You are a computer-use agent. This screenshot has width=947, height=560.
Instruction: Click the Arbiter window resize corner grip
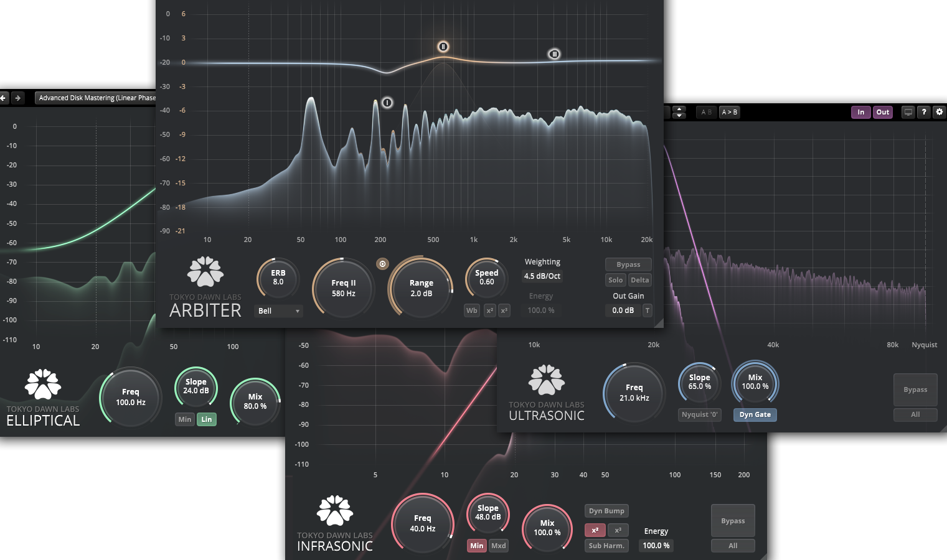(x=659, y=323)
